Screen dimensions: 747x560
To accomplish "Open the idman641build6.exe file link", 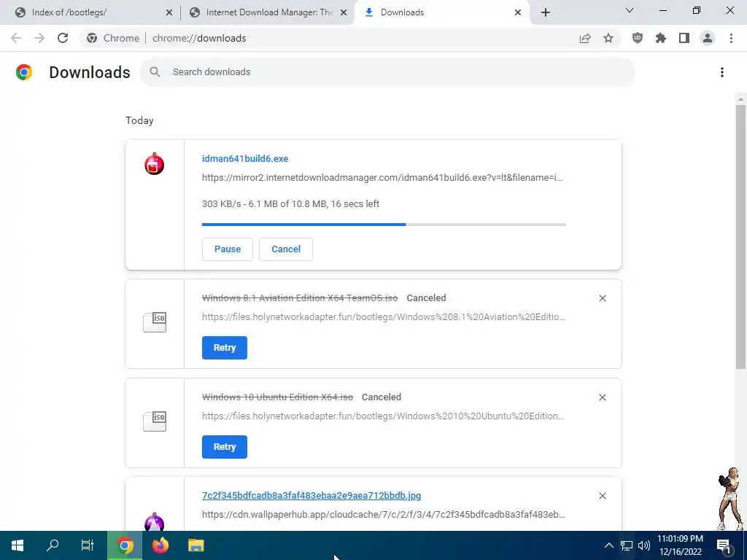I will tap(245, 158).
